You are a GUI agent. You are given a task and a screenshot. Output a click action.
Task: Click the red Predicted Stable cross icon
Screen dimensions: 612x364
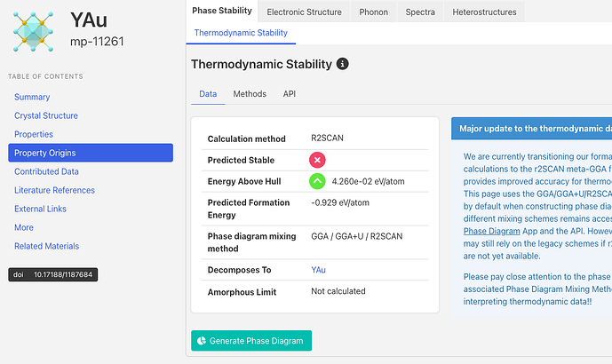pyautogui.click(x=317, y=160)
